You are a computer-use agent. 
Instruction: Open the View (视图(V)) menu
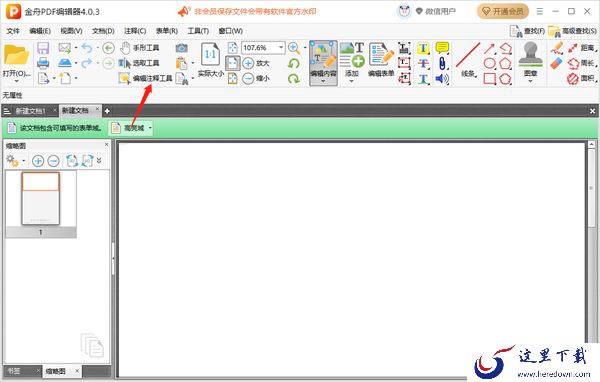71,31
